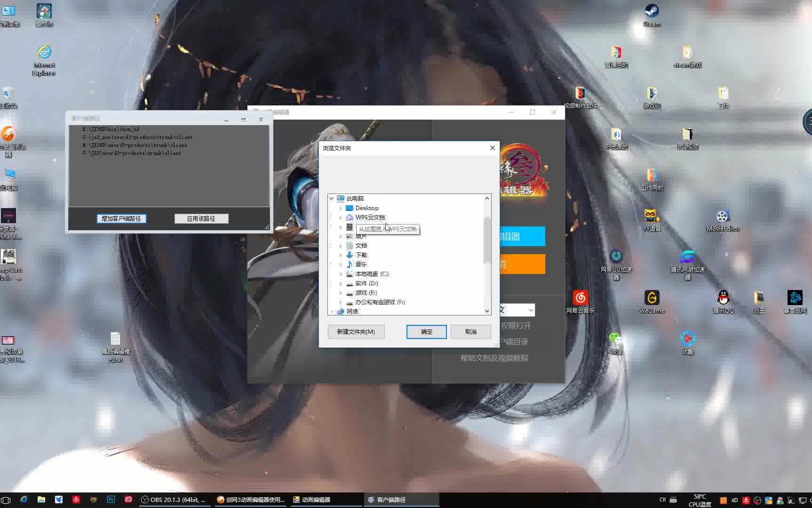This screenshot has height=508, width=812.
Task: Launch the YY语音 desktop icon
Action: click(652, 220)
